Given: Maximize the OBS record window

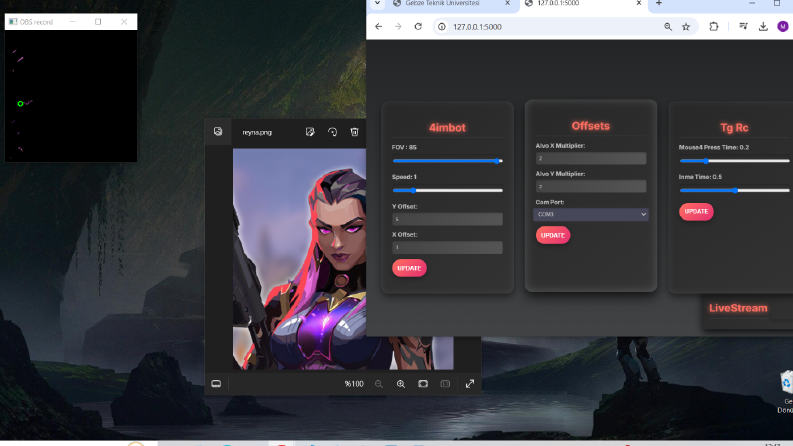Looking at the screenshot, I should 98,22.
